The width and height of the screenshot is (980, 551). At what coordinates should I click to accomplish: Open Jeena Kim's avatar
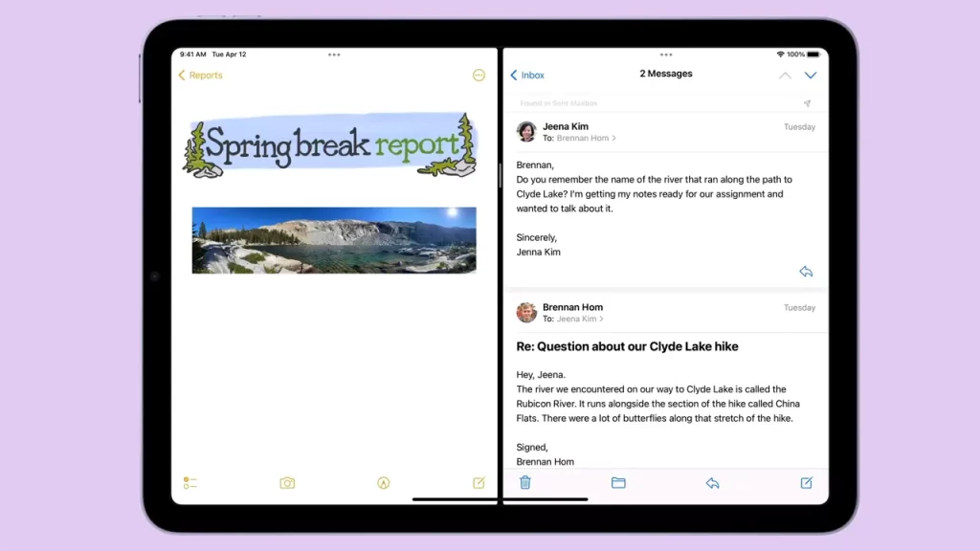coord(526,132)
